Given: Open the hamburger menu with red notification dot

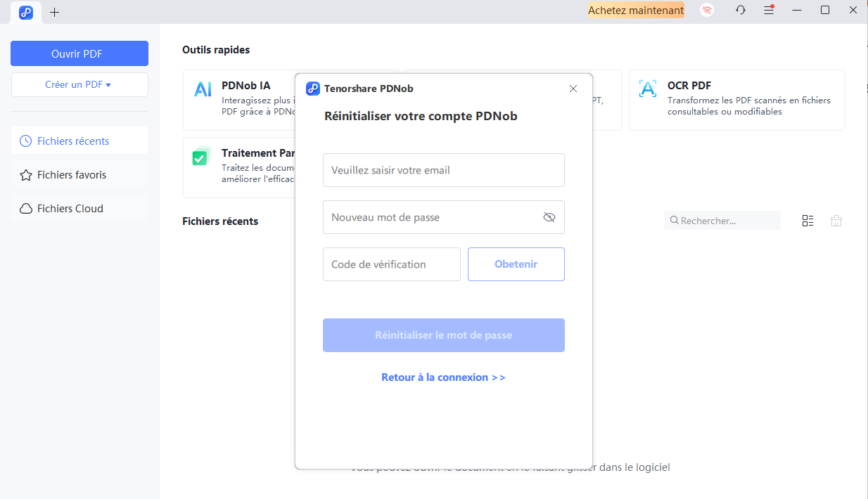Looking at the screenshot, I should [769, 10].
